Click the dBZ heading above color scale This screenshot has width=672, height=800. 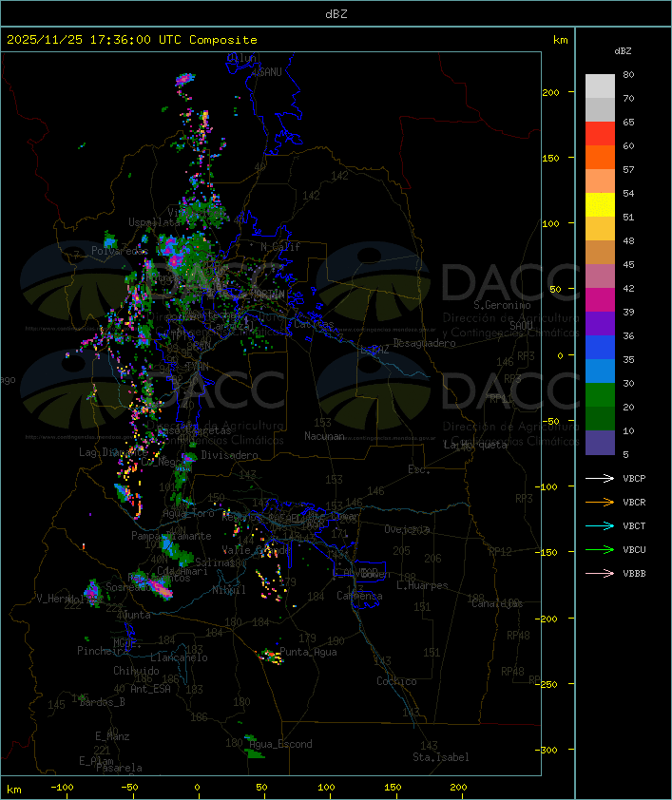[x=623, y=51]
